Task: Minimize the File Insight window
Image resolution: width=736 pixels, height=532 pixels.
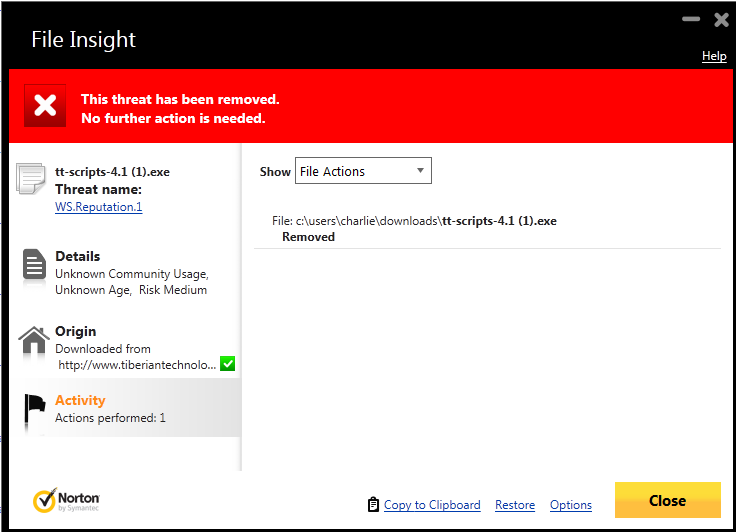Action: coord(690,19)
